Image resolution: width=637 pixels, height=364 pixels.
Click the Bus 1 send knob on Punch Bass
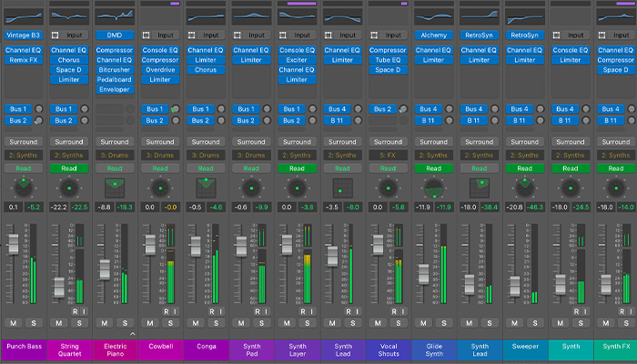tap(38, 109)
